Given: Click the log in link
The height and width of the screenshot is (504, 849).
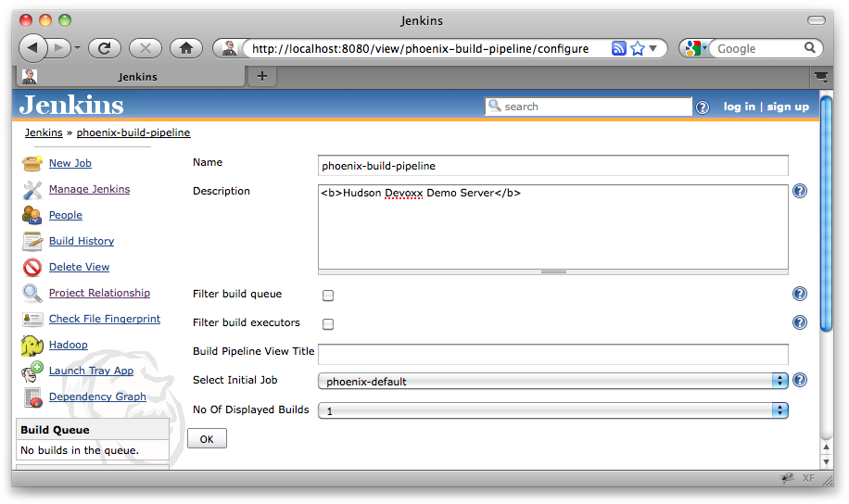Looking at the screenshot, I should click(x=739, y=107).
